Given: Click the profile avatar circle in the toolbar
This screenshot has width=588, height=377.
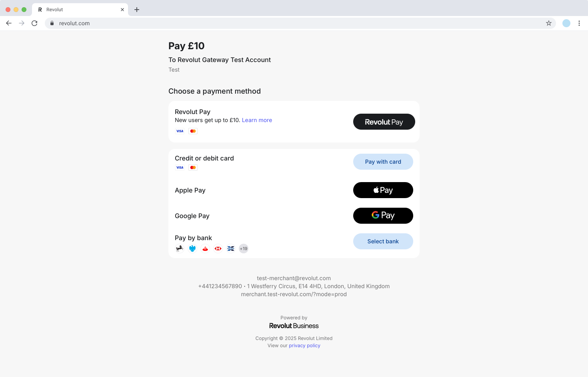Looking at the screenshot, I should (x=566, y=23).
